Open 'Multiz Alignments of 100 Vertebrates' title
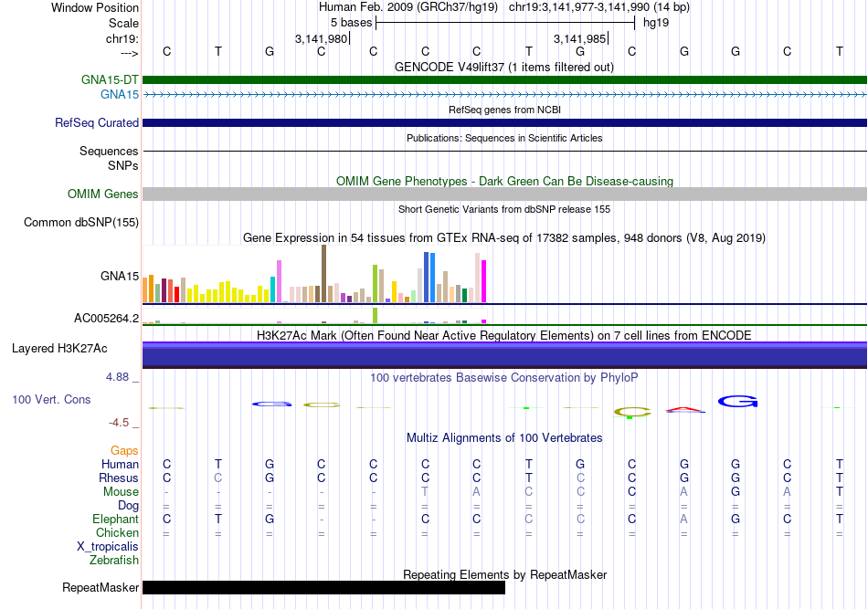Screen dimensions: 868x609 (x=504, y=438)
